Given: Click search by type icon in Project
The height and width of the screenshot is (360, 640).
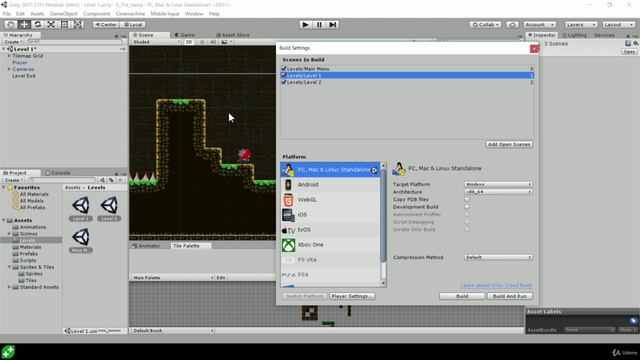Looking at the screenshot, I should tap(102, 180).
